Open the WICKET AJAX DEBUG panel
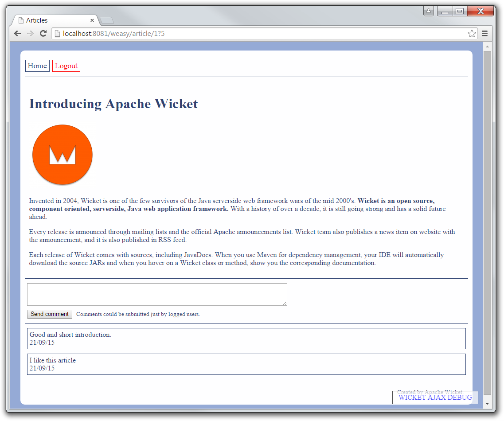 pyautogui.click(x=435, y=398)
